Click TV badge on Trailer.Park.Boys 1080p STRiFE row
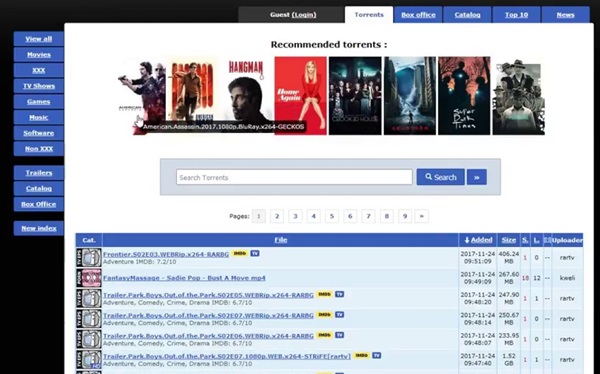 [x=377, y=356]
